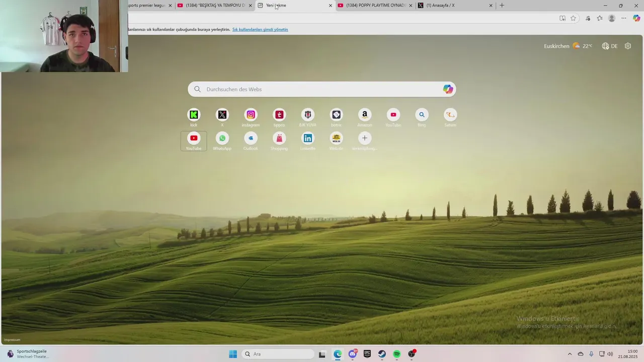This screenshot has height=362, width=644.
Task: Open the Favorites list icon
Action: (x=600, y=18)
